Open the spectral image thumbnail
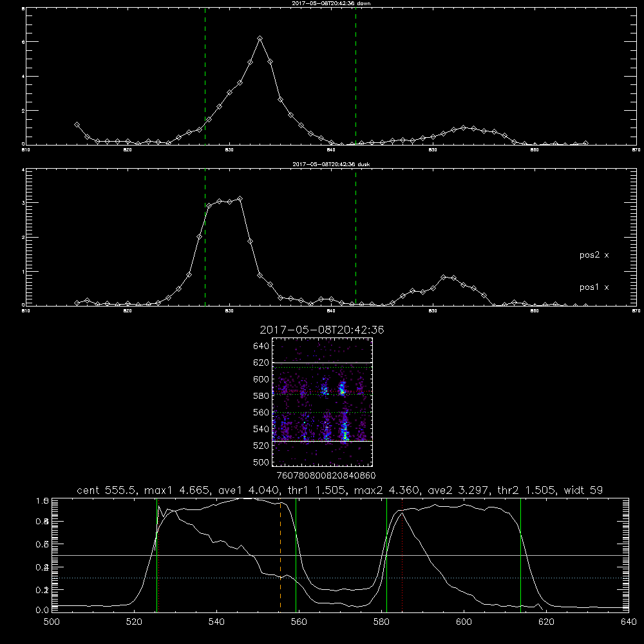Image resolution: width=644 pixels, height=644 pixels. coord(323,402)
